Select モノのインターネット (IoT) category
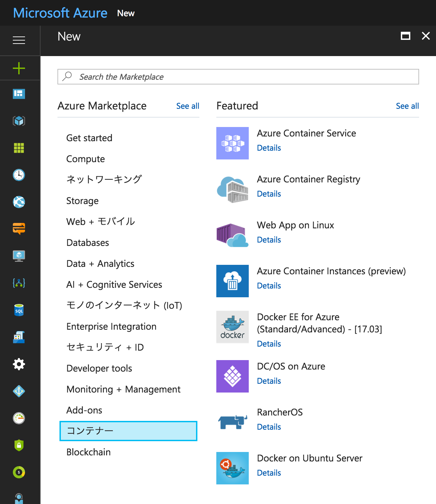Viewport: 436px width, 504px height. pyautogui.click(x=124, y=305)
